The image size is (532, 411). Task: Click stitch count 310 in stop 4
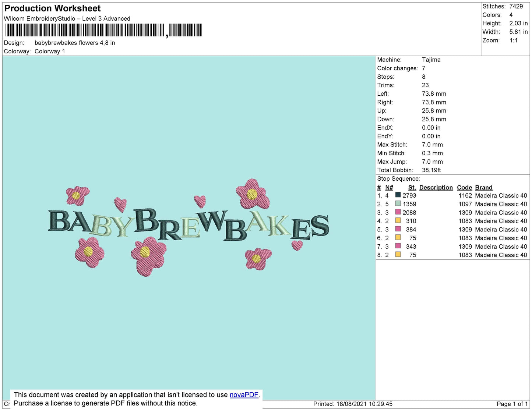click(411, 221)
